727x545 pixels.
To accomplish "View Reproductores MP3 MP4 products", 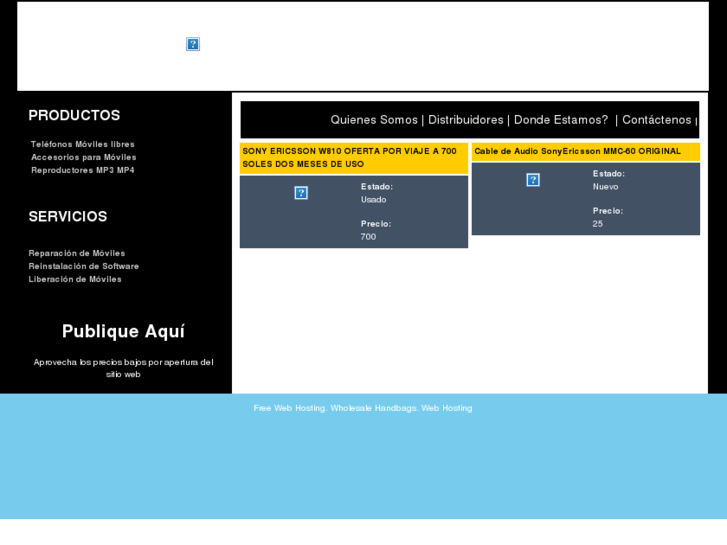I will (x=83, y=170).
